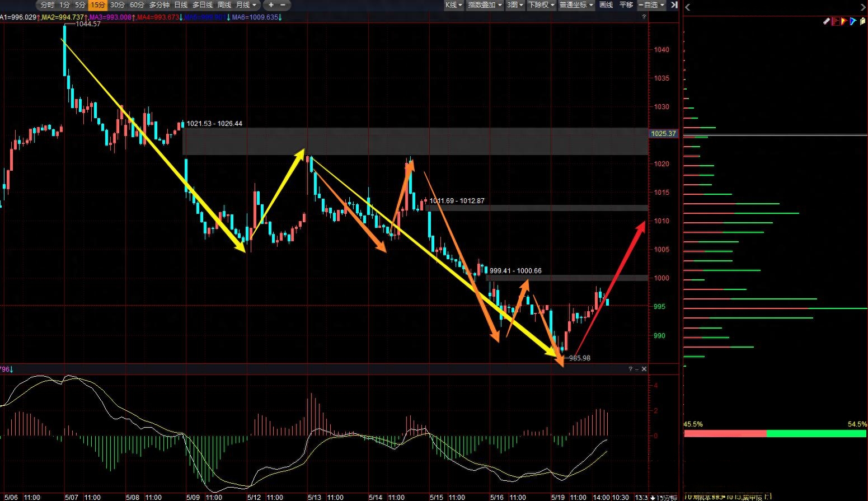The image size is (868, 501).
Task: Select the 60分 timeframe
Action: click(x=137, y=4)
